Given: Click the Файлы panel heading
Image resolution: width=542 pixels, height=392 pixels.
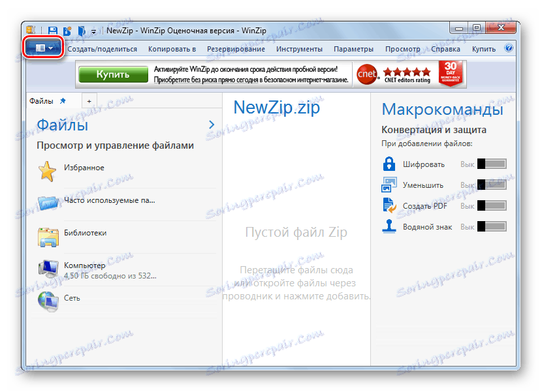Looking at the screenshot, I should [62, 125].
